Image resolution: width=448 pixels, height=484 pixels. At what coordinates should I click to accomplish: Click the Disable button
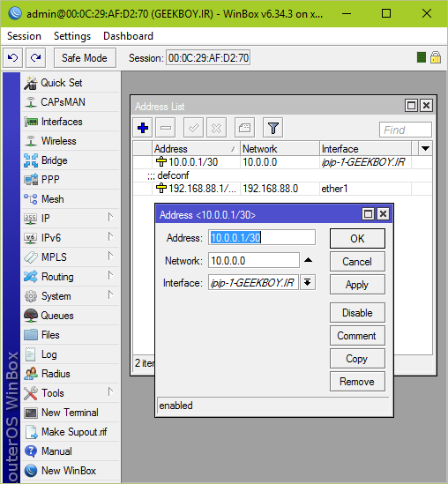(x=357, y=313)
